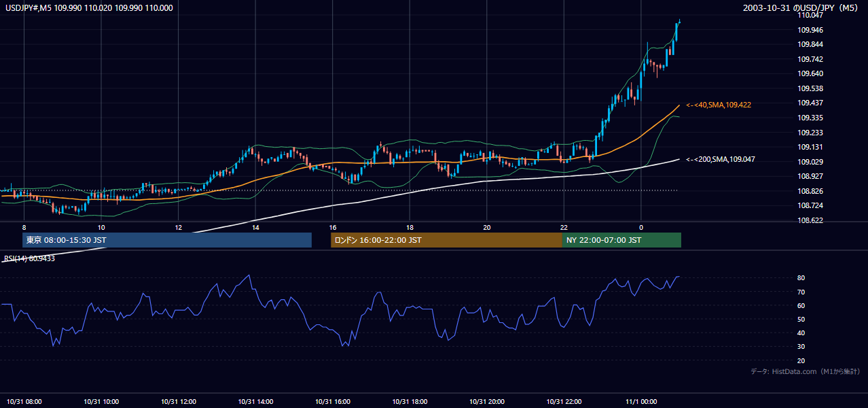Click hour tick 18 on chart time axis
This screenshot has width=868, height=408.
[x=410, y=227]
